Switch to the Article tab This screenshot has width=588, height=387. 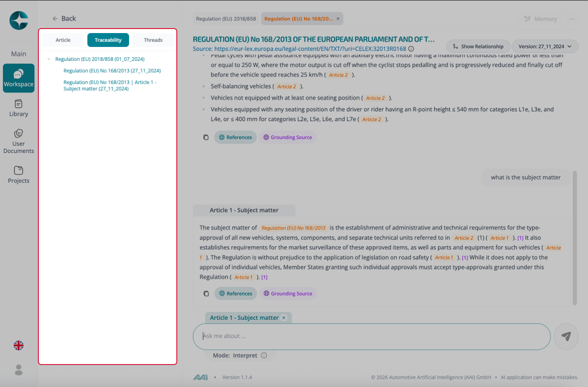click(63, 40)
